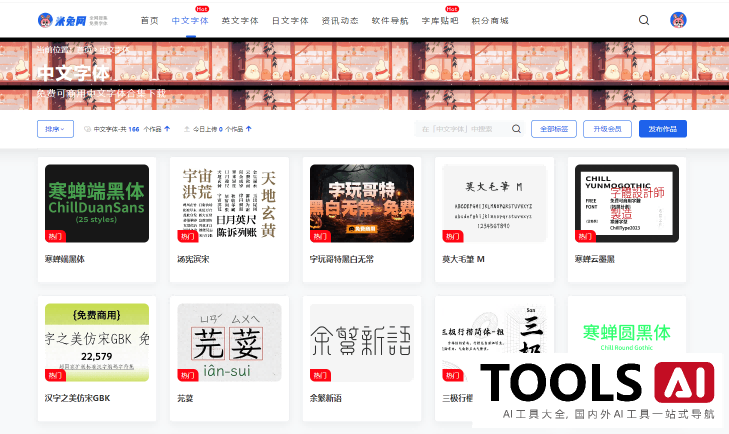Select the 中文字体 nav tab
This screenshot has height=434, width=729.
tap(190, 20)
